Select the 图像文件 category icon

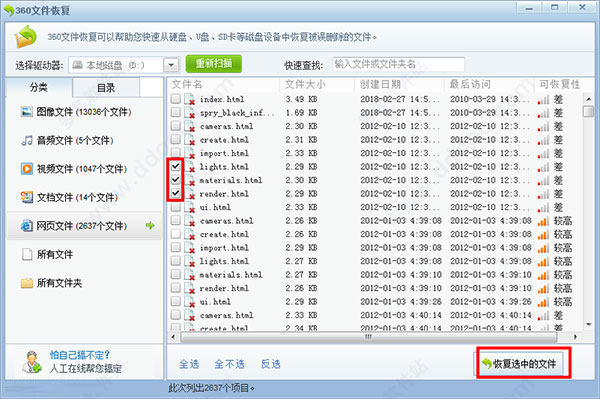[x=27, y=112]
